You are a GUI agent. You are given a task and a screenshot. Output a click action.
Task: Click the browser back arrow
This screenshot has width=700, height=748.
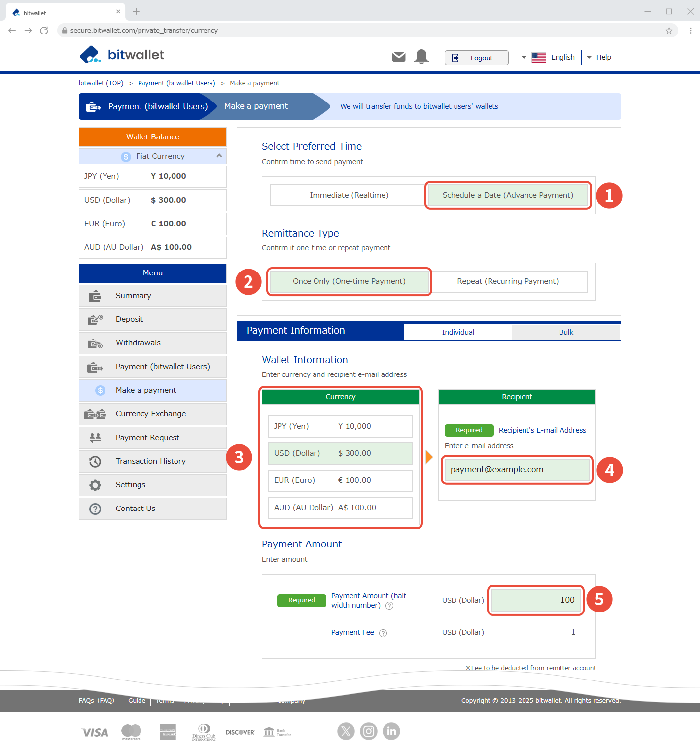tap(12, 30)
